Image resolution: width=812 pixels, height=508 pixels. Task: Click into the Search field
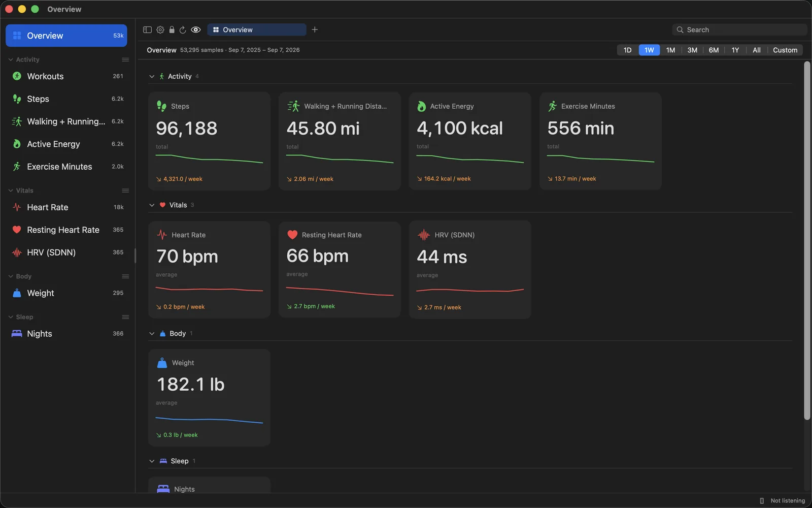coord(739,29)
